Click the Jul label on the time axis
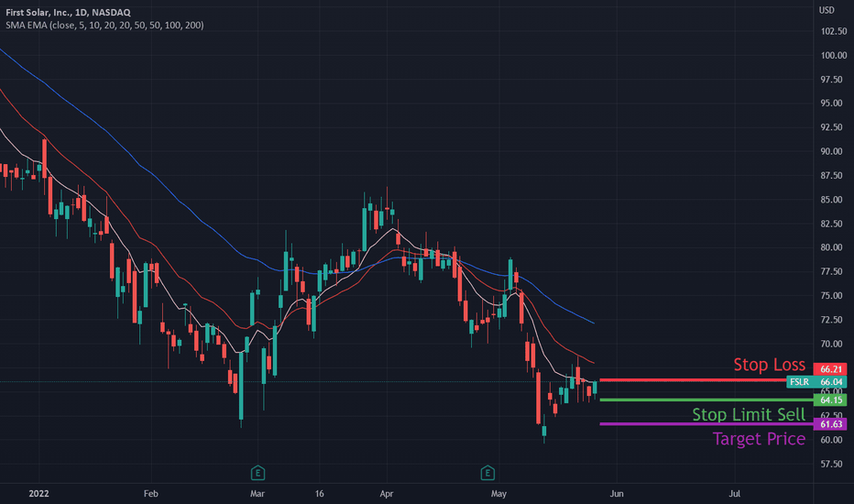Image resolution: width=854 pixels, height=504 pixels. tap(734, 494)
